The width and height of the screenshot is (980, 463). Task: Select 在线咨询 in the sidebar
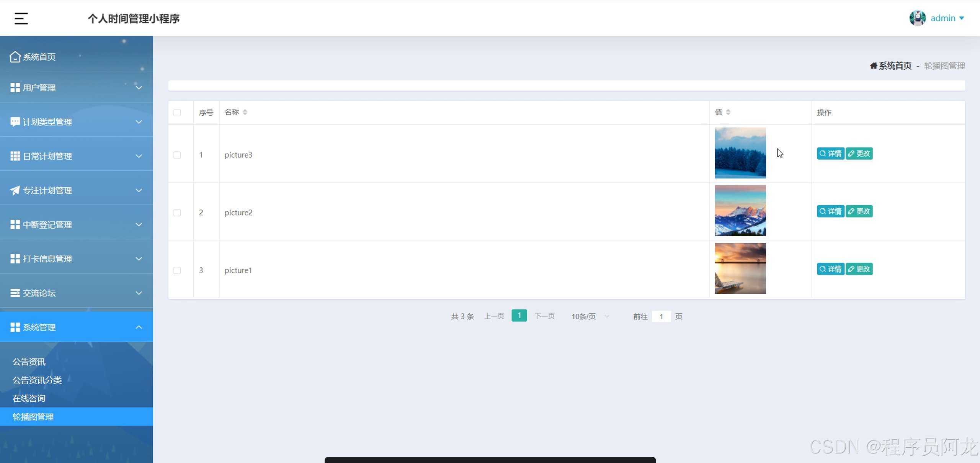click(29, 398)
